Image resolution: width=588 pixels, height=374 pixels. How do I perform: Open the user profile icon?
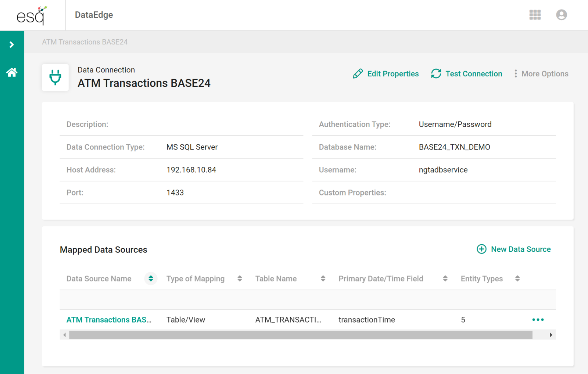561,15
